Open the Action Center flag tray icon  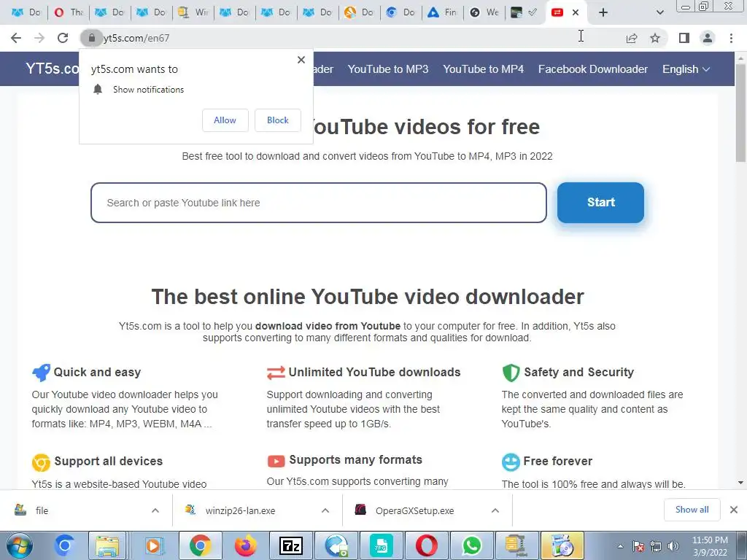(x=638, y=546)
